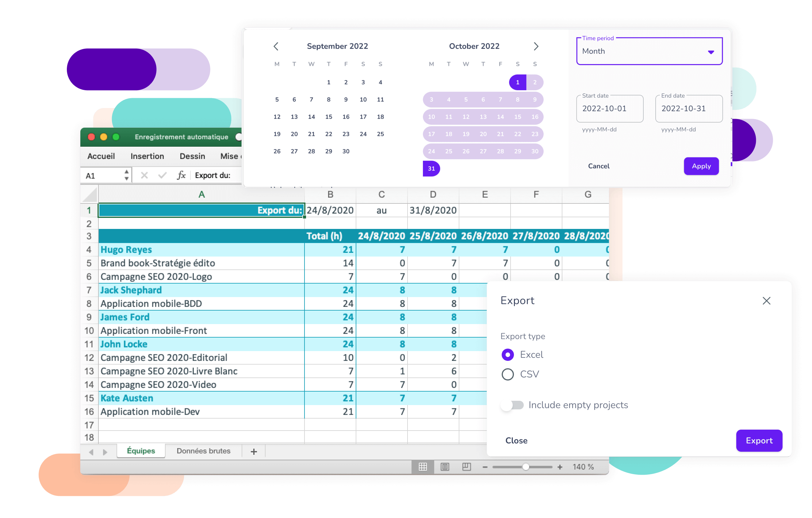This screenshot has width=812, height=518.
Task: Click the close icon on Export dialog
Action: pos(766,301)
